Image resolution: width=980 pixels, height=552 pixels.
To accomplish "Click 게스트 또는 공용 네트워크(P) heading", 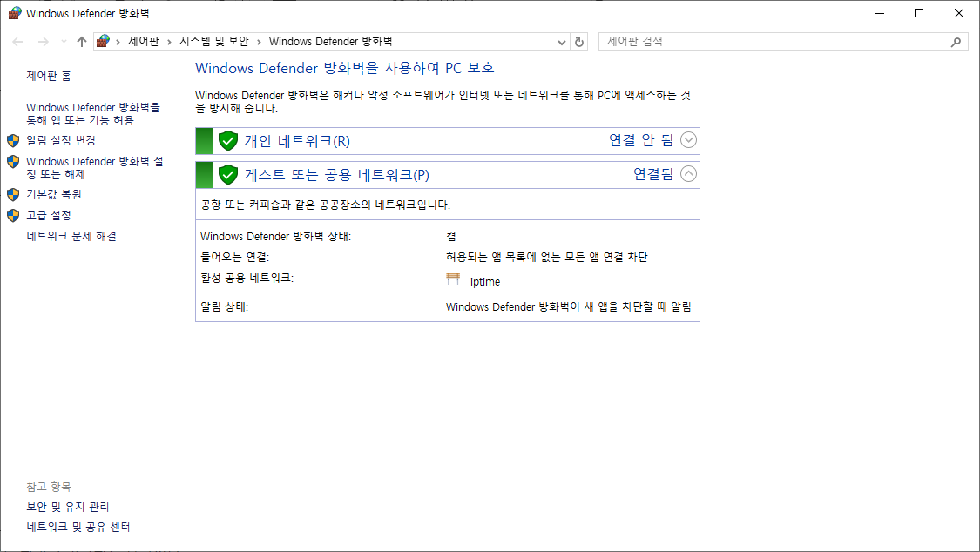I will [337, 175].
